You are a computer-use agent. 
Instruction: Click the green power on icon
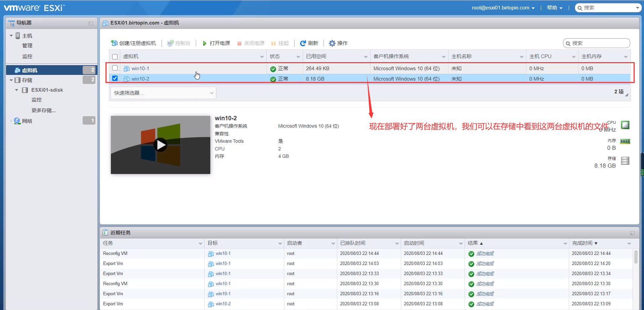[205, 43]
